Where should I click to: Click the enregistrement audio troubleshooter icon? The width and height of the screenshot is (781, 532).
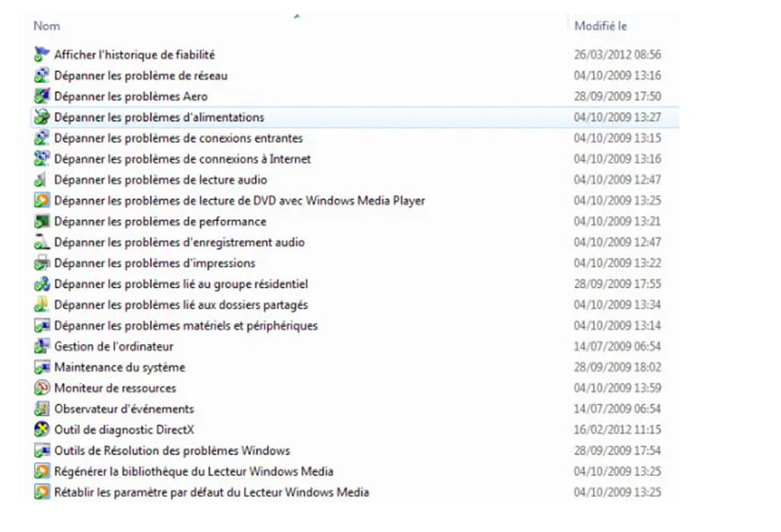click(x=41, y=242)
